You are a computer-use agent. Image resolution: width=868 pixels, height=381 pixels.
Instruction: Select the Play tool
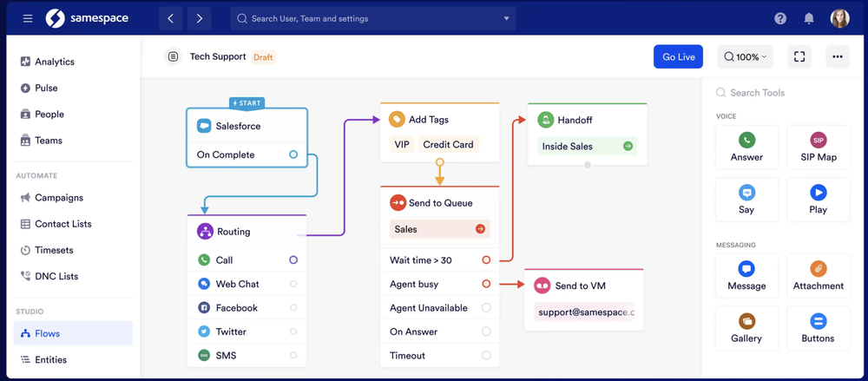pyautogui.click(x=819, y=200)
